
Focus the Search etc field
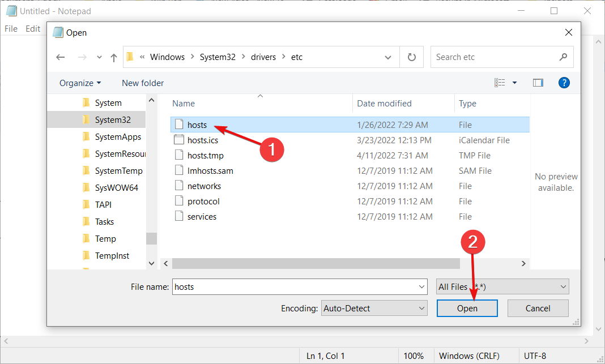(502, 57)
